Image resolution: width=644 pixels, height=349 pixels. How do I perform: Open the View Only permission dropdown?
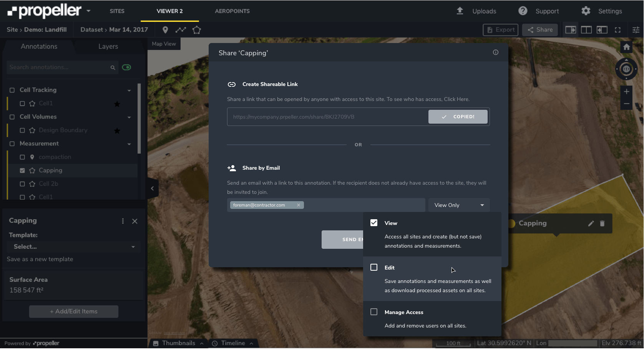[459, 205]
